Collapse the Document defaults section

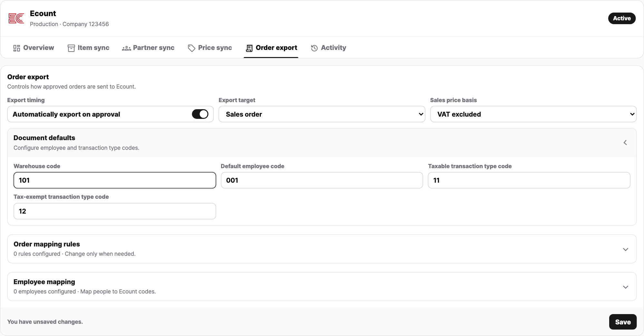625,142
